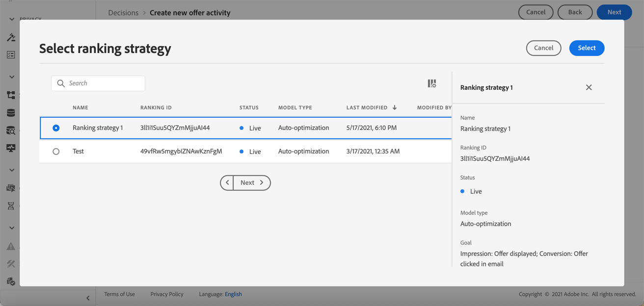Viewport: 644px width, 306px height.
Task: Go to previous page of strategies
Action: tap(227, 182)
